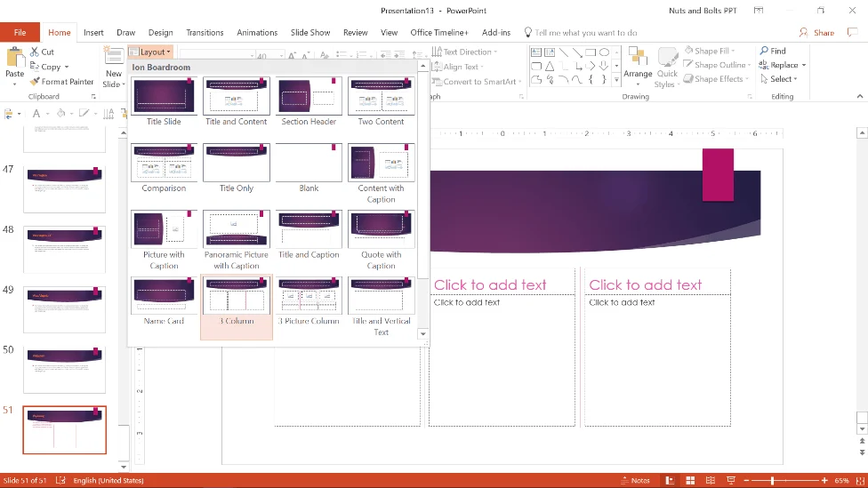Viewport: 868px width, 488px height.
Task: Click zoom out minus button
Action: [x=746, y=480]
